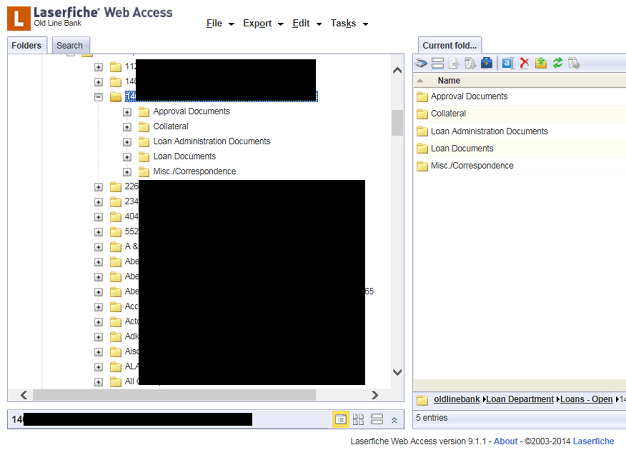Expand the tree folder starting with 234
Image resolution: width=626 pixels, height=450 pixels.
(98, 202)
